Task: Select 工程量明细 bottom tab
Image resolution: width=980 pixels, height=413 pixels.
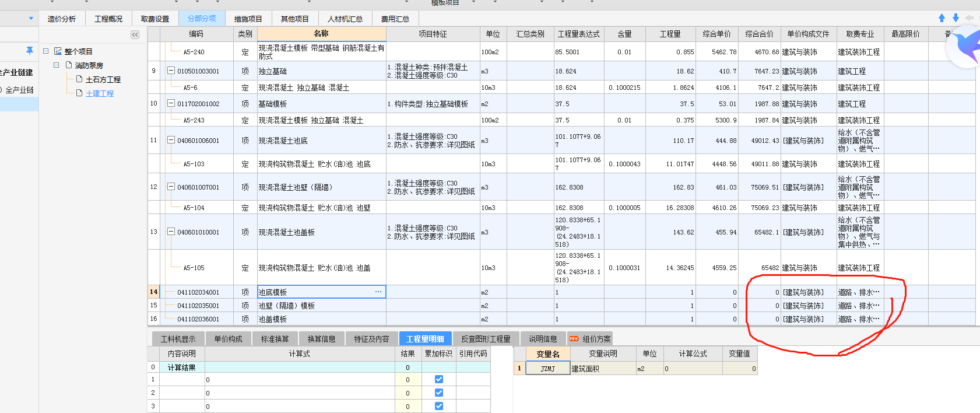Action: pyautogui.click(x=425, y=339)
